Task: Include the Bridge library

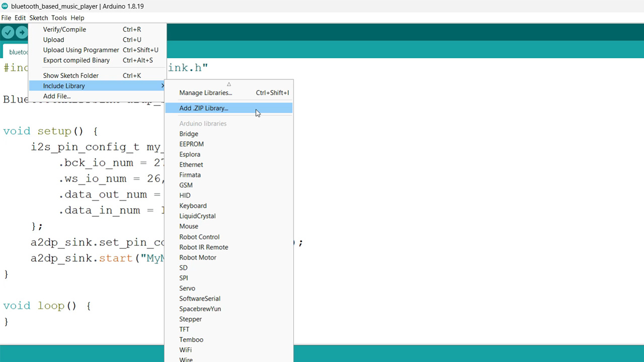Action: (x=229, y=134)
